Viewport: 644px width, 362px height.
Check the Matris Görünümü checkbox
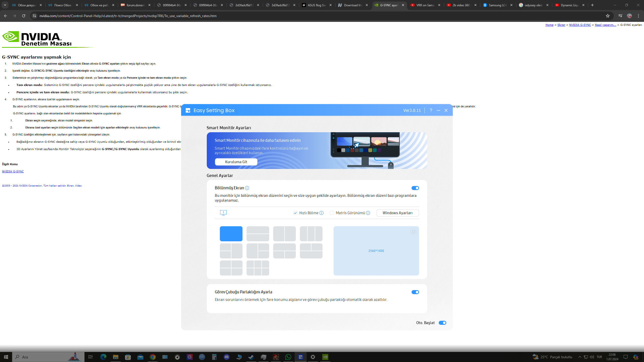point(332,213)
